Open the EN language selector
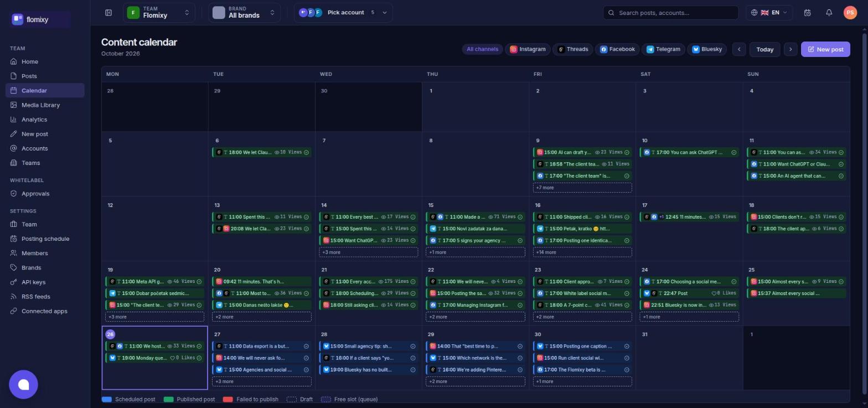The width and height of the screenshot is (868, 408). coord(769,13)
